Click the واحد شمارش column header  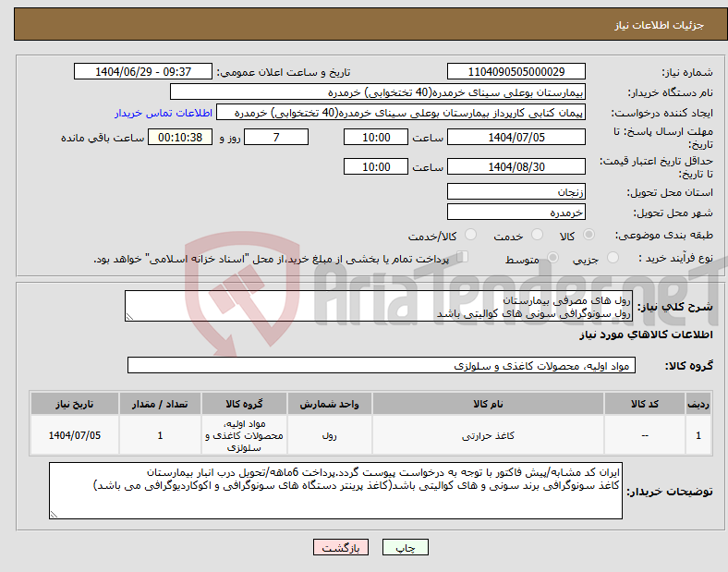tap(329, 404)
